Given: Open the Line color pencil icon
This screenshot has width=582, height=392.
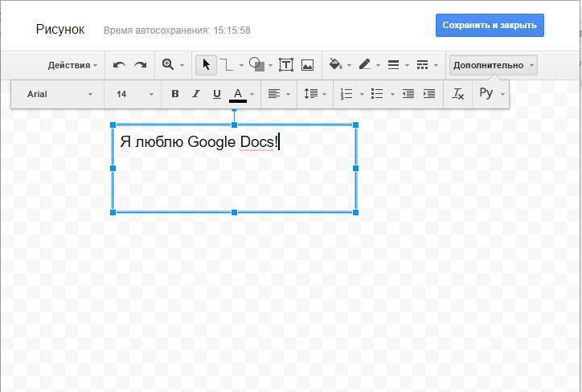Looking at the screenshot, I should pyautogui.click(x=365, y=64).
